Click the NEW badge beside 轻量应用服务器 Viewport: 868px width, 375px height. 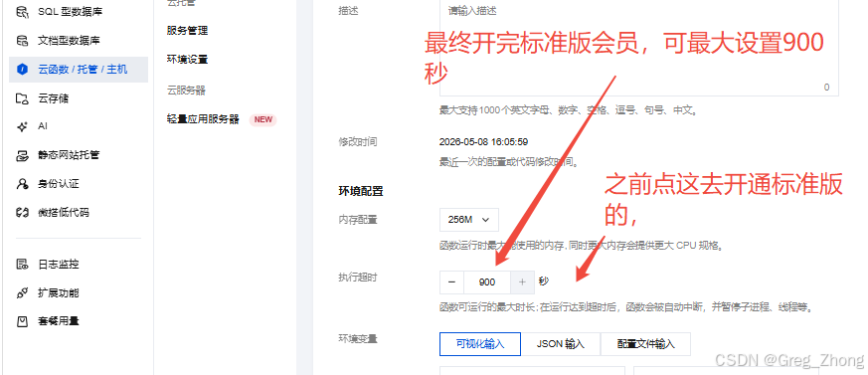point(262,119)
